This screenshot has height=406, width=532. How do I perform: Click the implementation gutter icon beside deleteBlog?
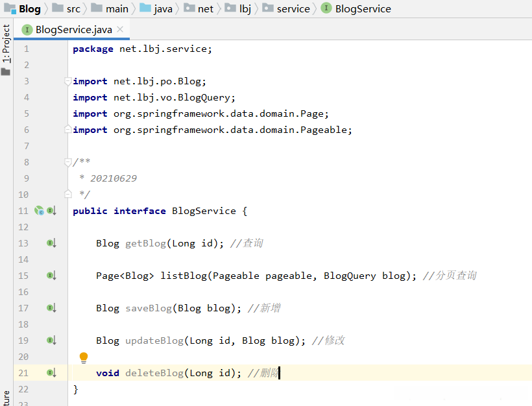tap(51, 373)
